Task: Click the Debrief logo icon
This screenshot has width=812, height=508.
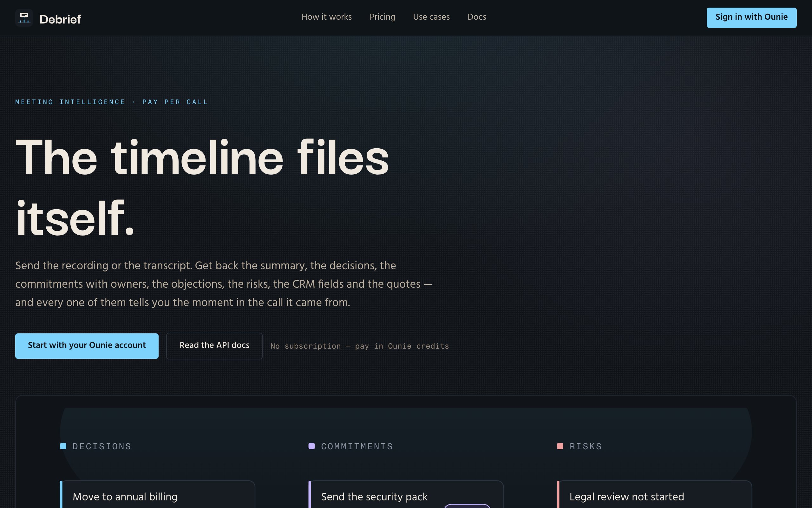Action: click(24, 18)
